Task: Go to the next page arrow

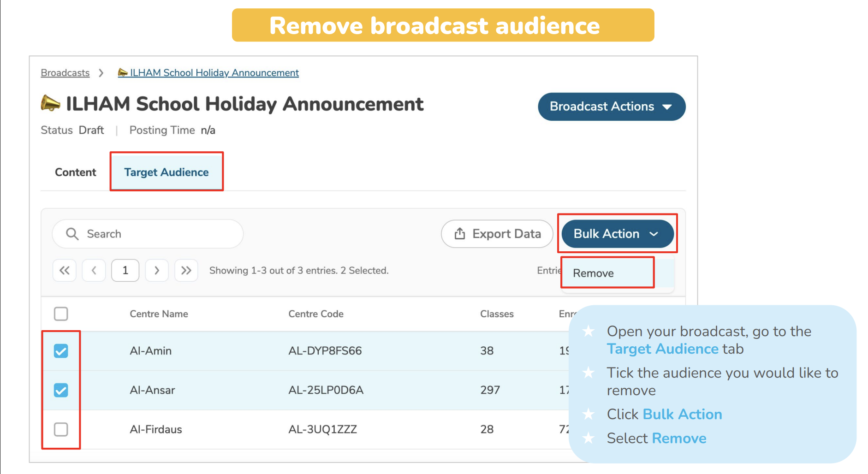Action: 157,270
